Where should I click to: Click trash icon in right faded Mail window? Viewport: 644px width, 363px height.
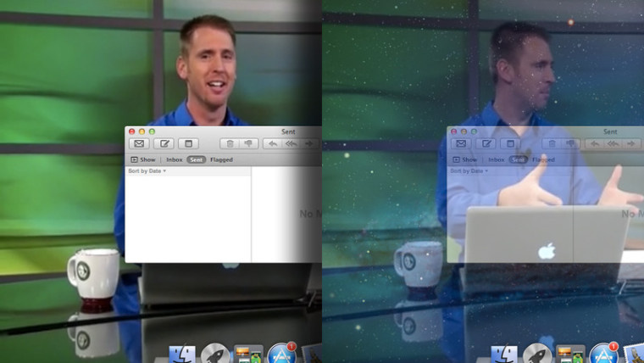click(552, 144)
